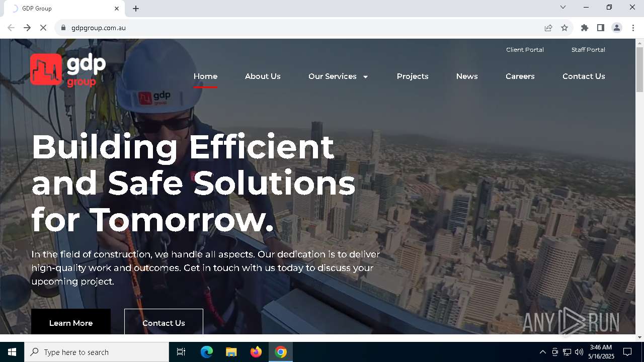Open Our Services menu
644x362 pixels.
tap(333, 76)
